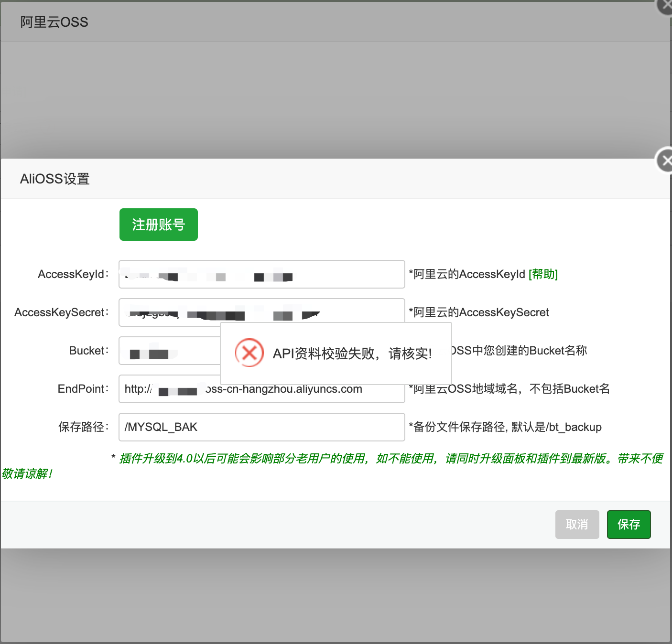Click the hint 阿里云OSS地域域名，不包括Bucket名
This screenshot has height=644, width=672.
pyautogui.click(x=509, y=389)
